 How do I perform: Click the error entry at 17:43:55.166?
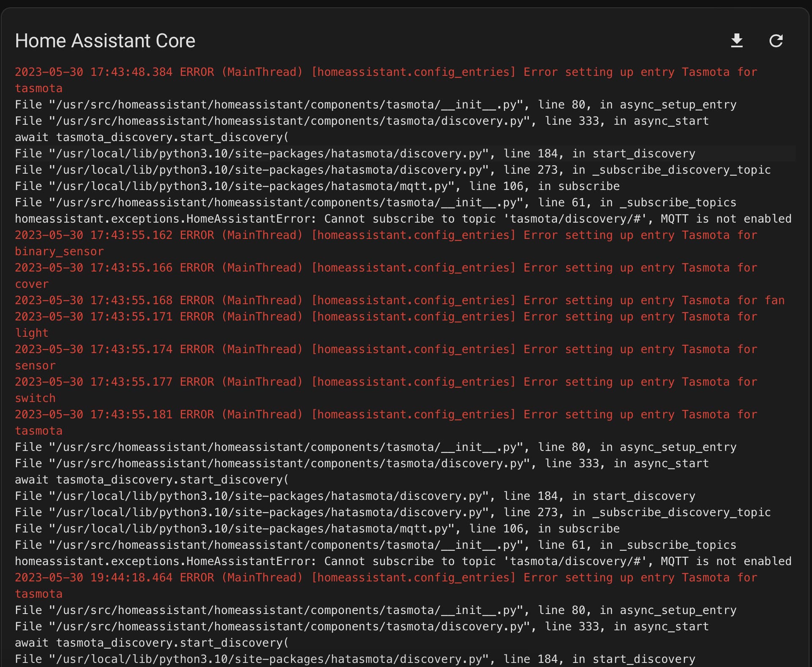click(386, 268)
